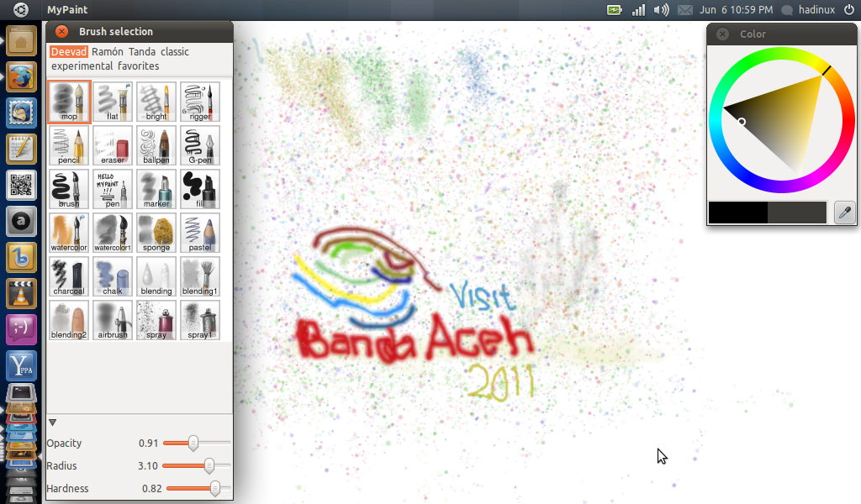Open the terminal launcher
Image resolution: width=861 pixels, height=504 pixels.
pos(21,393)
